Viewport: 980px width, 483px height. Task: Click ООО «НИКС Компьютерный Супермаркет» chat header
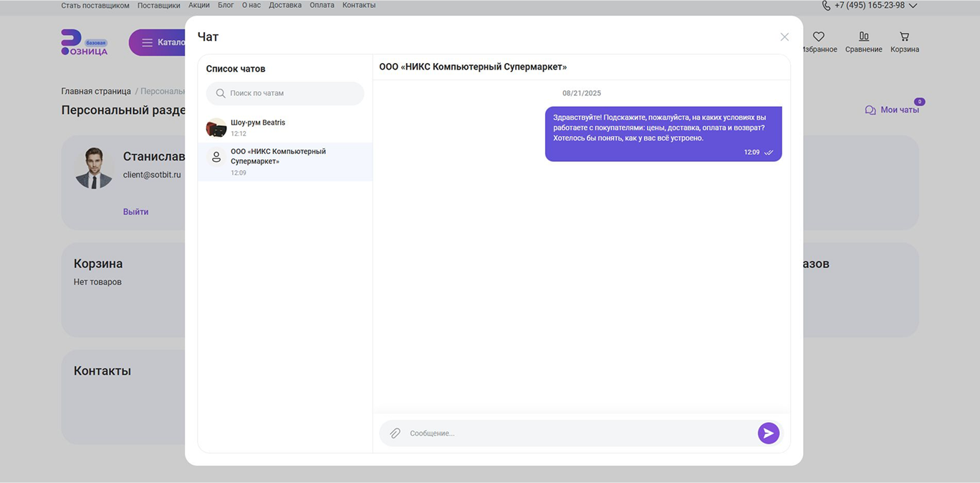point(473,67)
